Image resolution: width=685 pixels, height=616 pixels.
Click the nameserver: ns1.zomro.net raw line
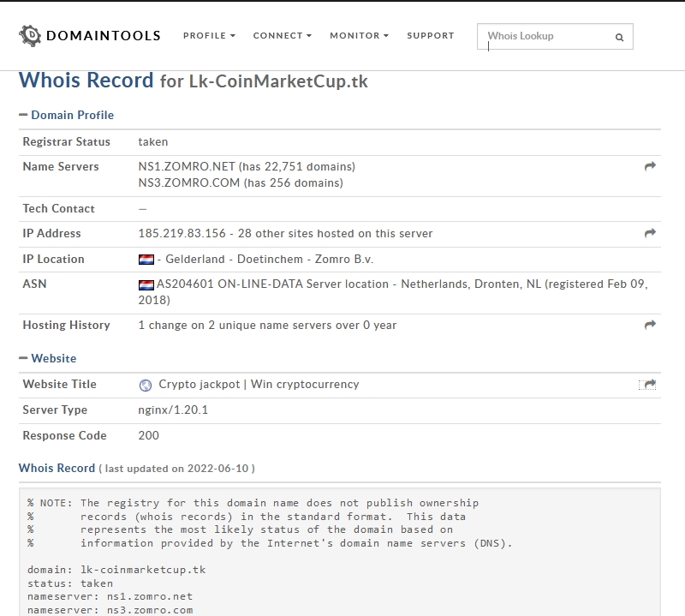click(x=110, y=596)
